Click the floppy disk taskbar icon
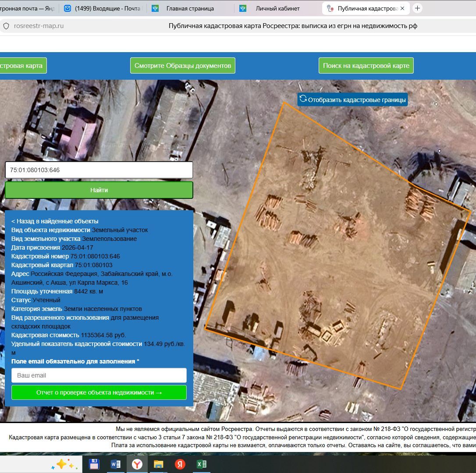 (x=94, y=464)
